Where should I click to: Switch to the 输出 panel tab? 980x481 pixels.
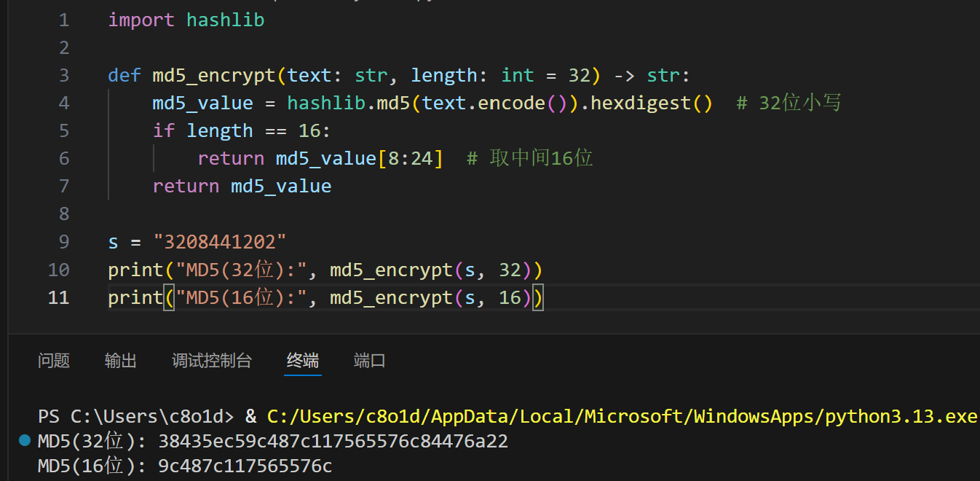[121, 361]
